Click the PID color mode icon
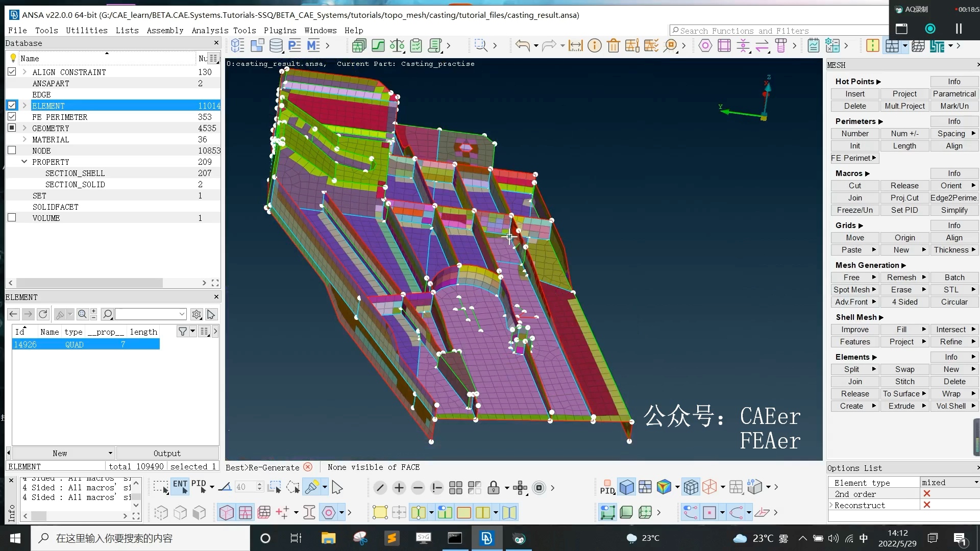Viewport: 980px width, 551px height. [607, 487]
